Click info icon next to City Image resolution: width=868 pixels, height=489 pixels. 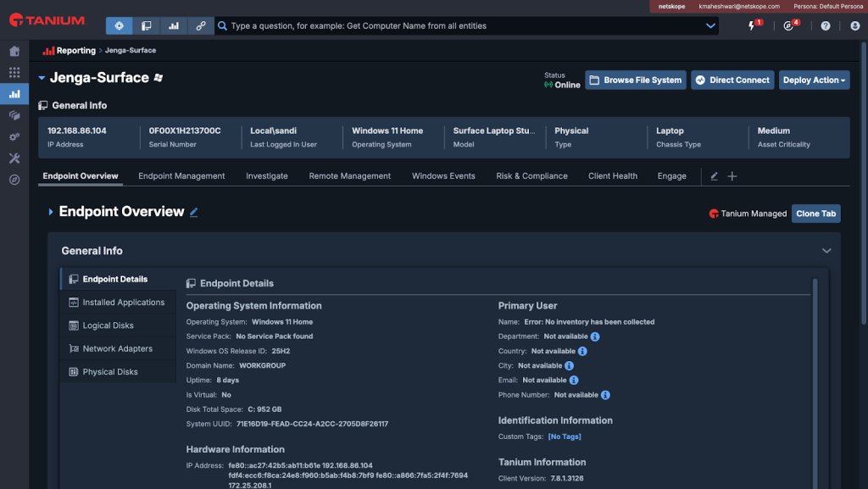click(x=569, y=365)
